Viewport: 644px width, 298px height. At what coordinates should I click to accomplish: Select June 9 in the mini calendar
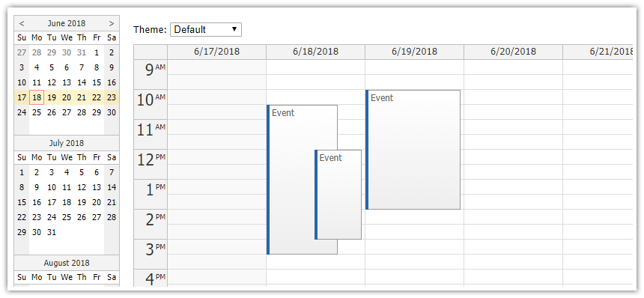(112, 67)
